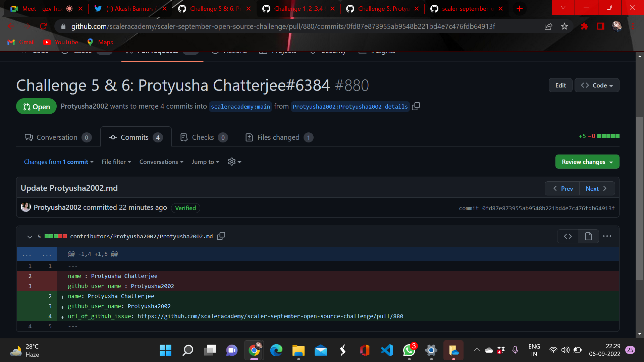The height and width of the screenshot is (362, 644).
Task: Open the Jump to dropdown
Action: pyautogui.click(x=205, y=162)
